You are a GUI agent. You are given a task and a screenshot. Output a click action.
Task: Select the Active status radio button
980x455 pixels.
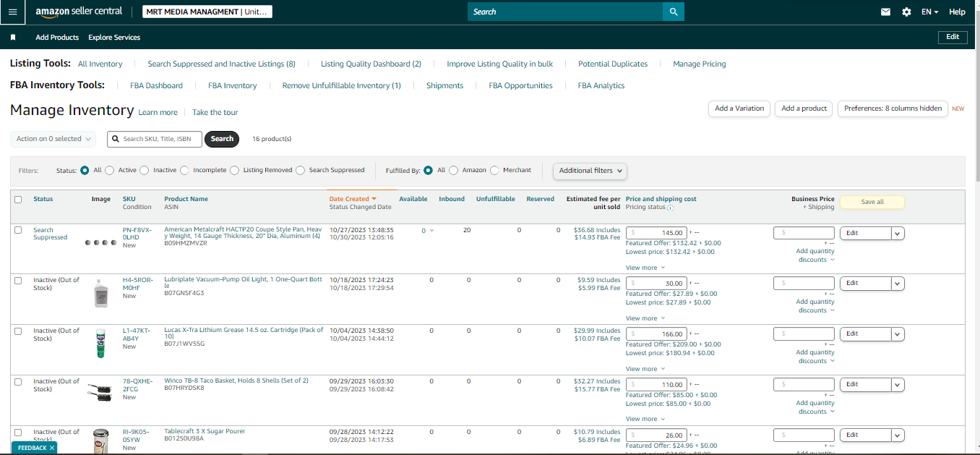[110, 170]
